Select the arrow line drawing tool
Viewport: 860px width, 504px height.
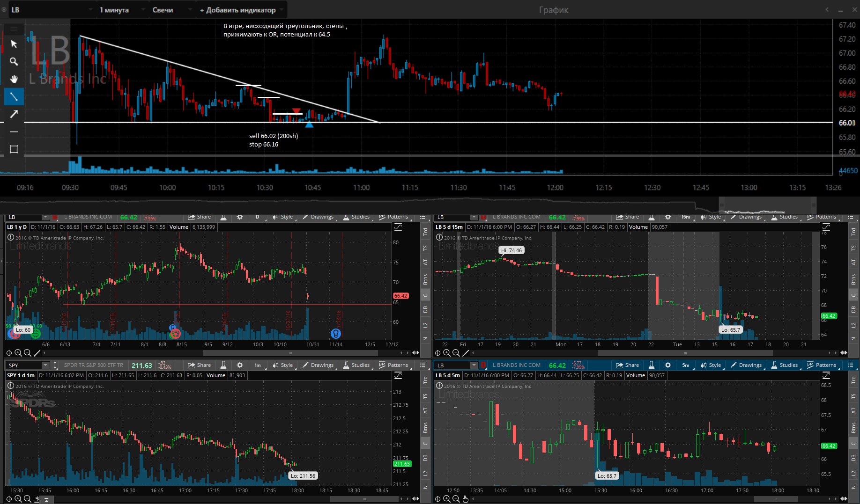(14, 114)
